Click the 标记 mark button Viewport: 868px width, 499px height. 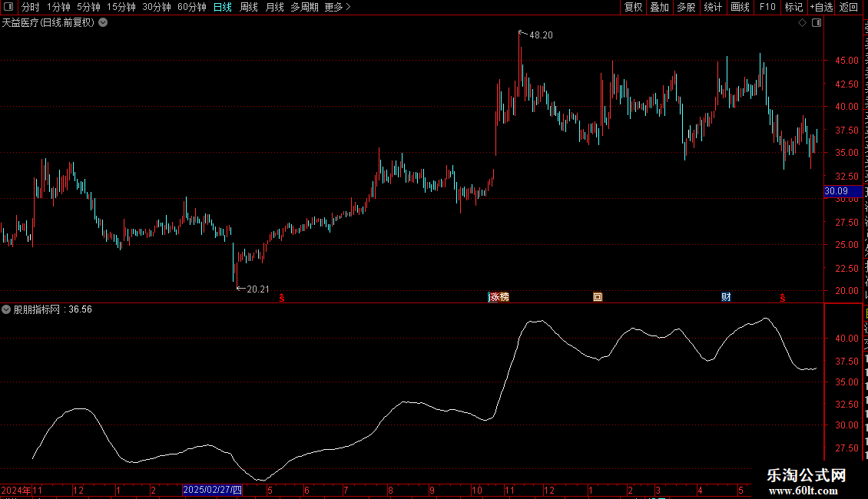[x=793, y=7]
